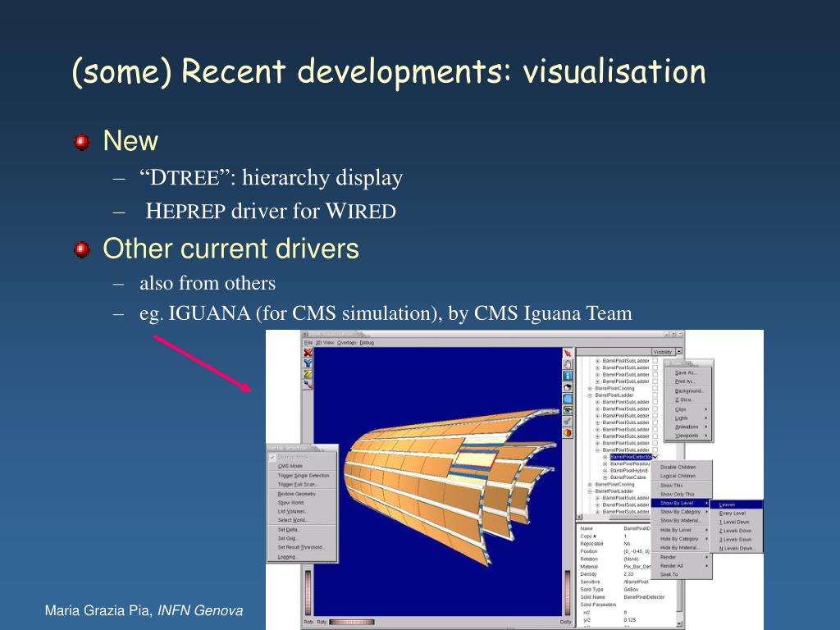This screenshot has height=630, width=840.
Task: Activate the red pick arrow tool
Action: pos(568,353)
